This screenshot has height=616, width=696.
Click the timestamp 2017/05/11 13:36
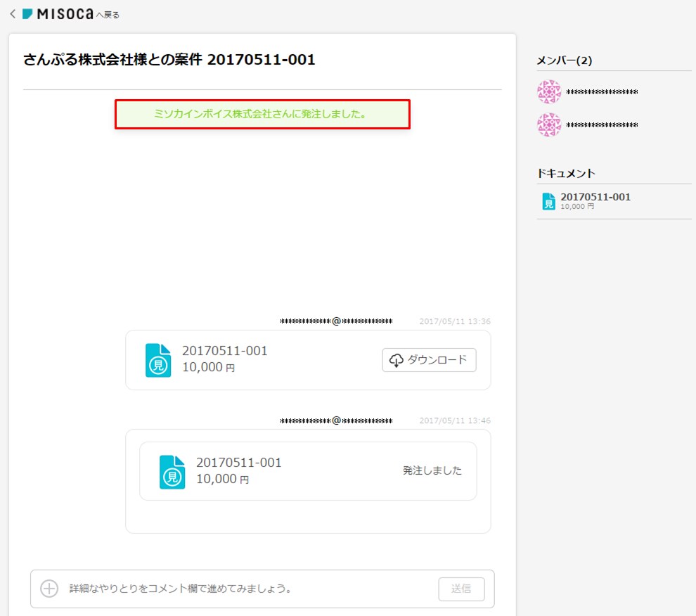455,321
